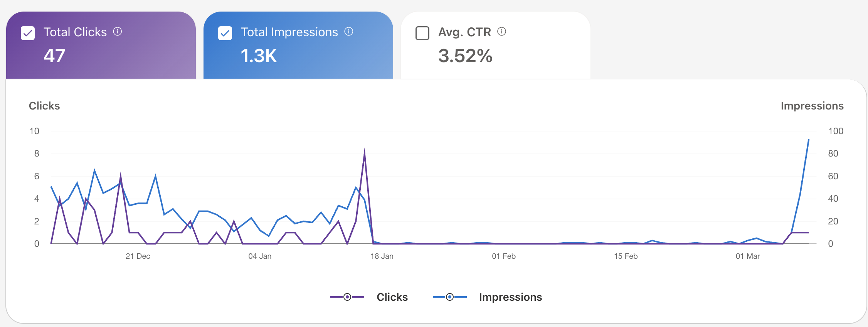Uncheck the Total Impressions checkbox
The width and height of the screenshot is (868, 327).
(225, 33)
